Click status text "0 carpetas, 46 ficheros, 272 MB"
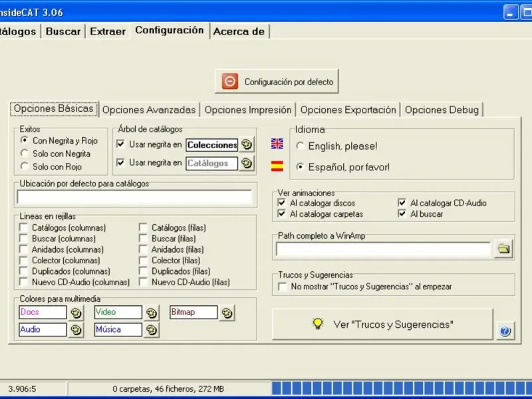 tap(168, 389)
